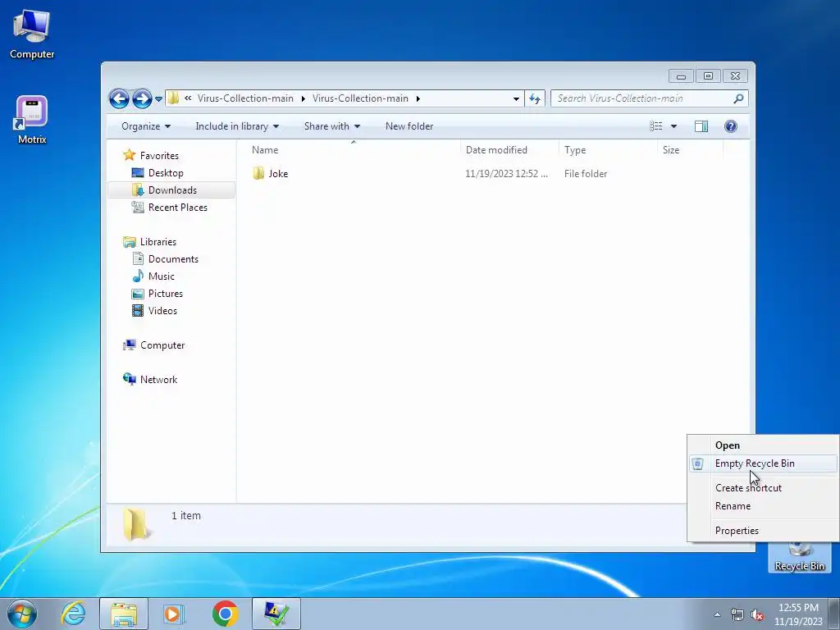Toggle the preview pane icon

[701, 126]
